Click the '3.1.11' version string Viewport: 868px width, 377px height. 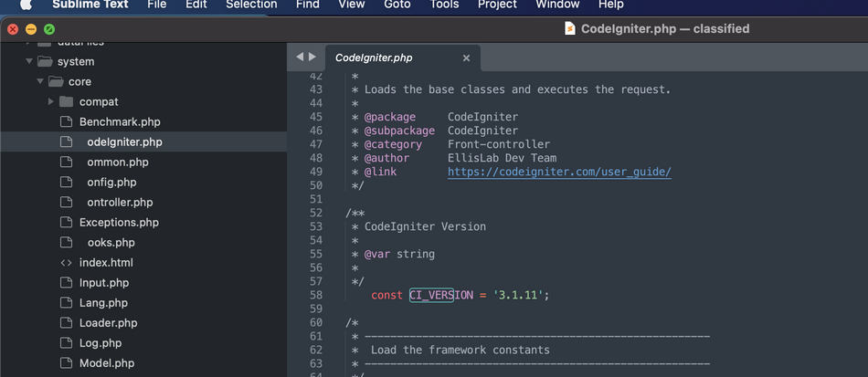(517, 295)
